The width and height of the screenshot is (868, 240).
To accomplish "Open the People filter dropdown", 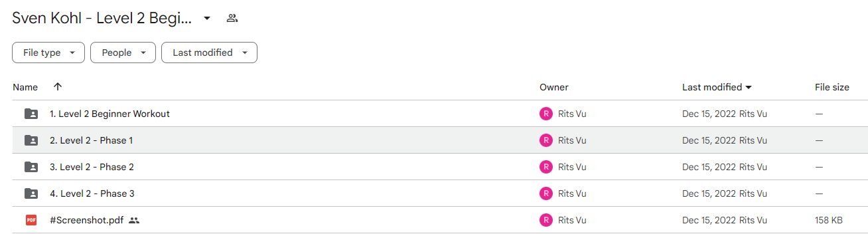I will pyautogui.click(x=123, y=53).
